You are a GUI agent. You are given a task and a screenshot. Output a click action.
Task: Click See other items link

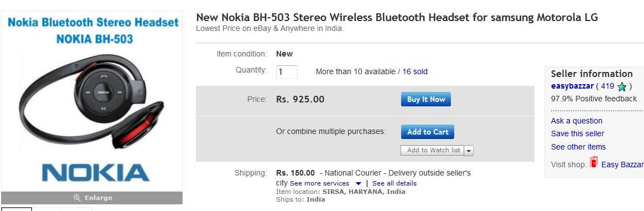coord(578,147)
